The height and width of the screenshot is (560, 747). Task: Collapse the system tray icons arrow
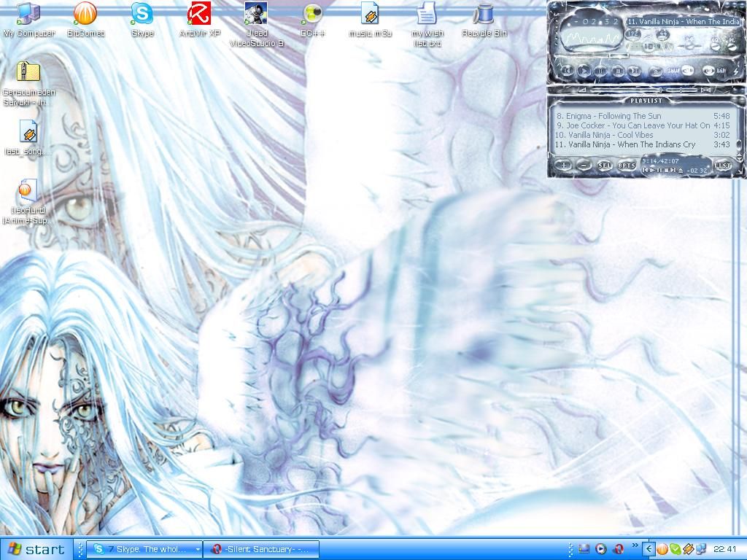point(649,549)
